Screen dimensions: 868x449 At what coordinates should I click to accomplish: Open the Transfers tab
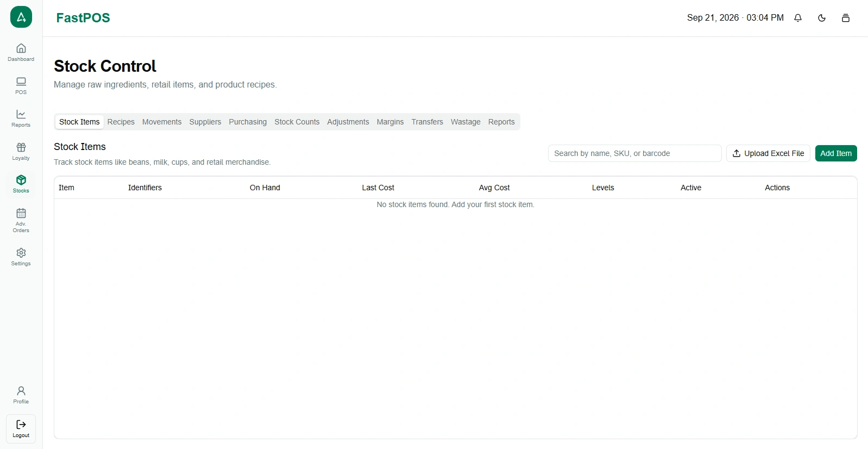[x=427, y=122]
